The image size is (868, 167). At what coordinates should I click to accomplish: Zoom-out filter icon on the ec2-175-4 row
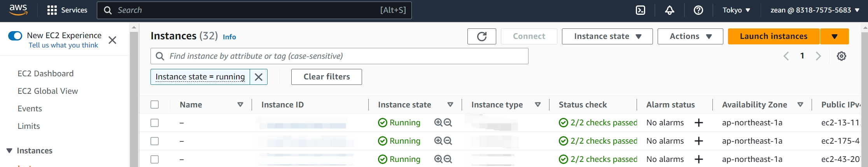(x=448, y=141)
